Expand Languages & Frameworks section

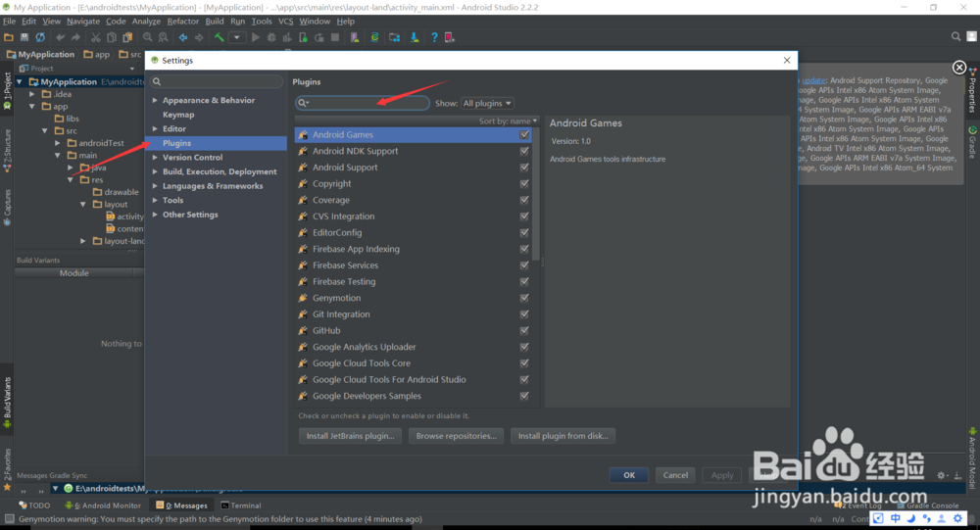coord(155,185)
